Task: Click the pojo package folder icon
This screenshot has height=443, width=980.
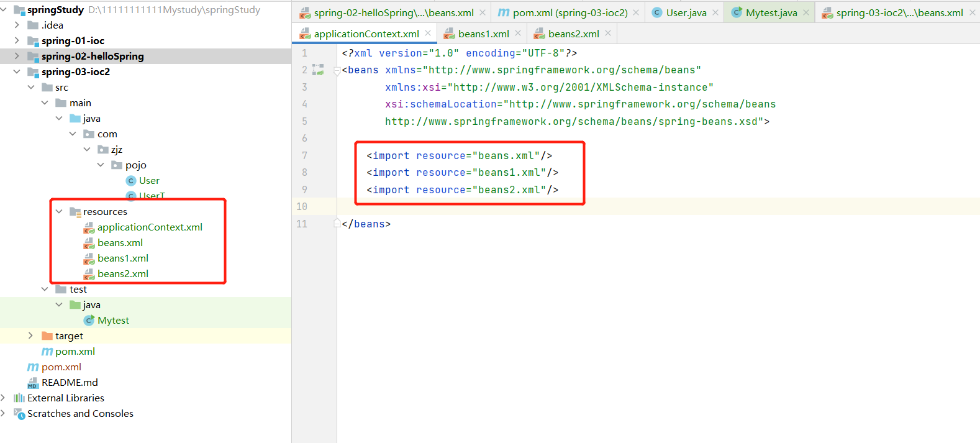Action: [x=117, y=165]
